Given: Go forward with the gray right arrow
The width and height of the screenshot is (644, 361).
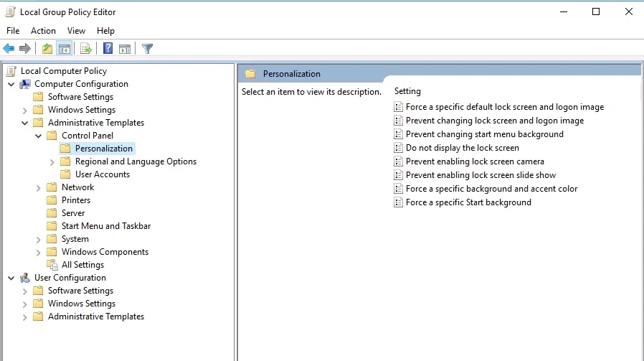Looking at the screenshot, I should pyautogui.click(x=25, y=49).
